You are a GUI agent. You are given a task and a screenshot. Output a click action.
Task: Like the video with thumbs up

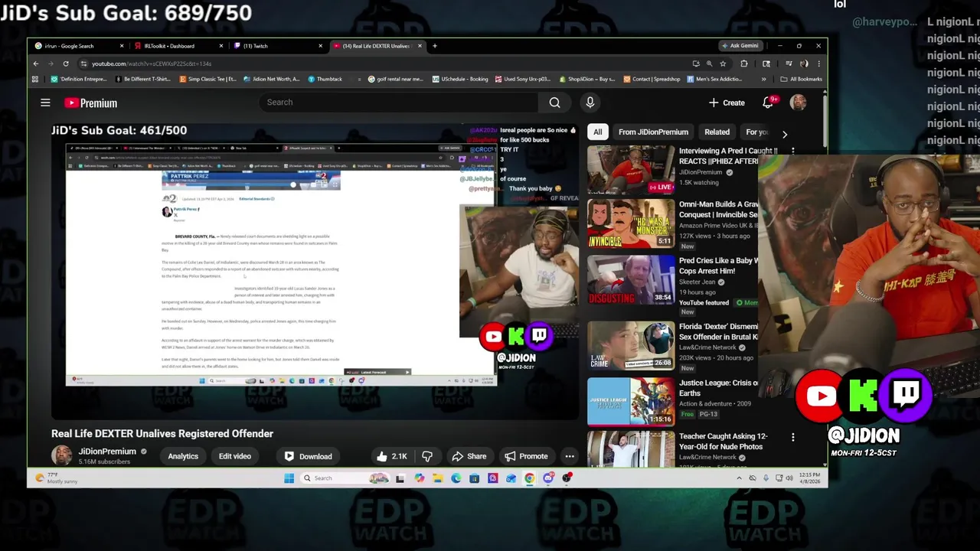click(391, 456)
